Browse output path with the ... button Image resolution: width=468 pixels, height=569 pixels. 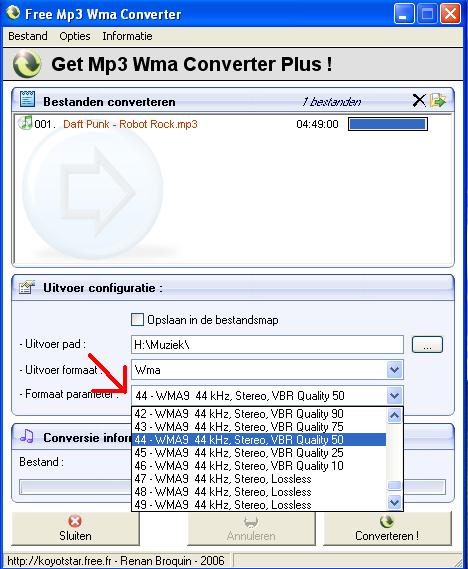coord(427,344)
